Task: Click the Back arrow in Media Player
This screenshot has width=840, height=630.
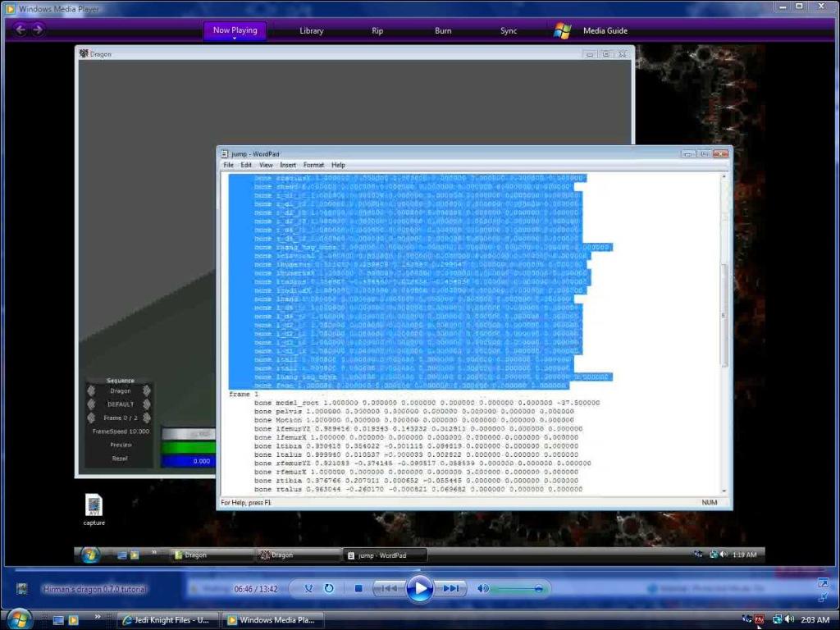Action: tap(21, 30)
